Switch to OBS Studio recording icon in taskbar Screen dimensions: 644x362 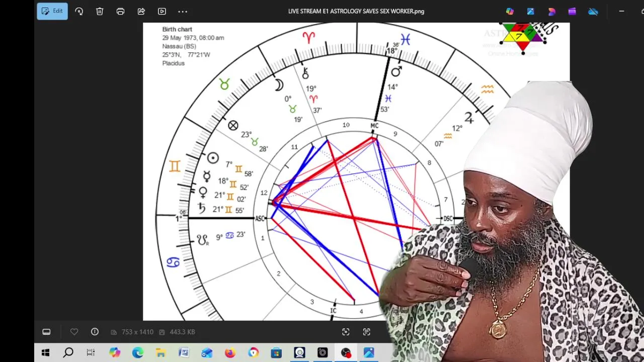pos(346,353)
